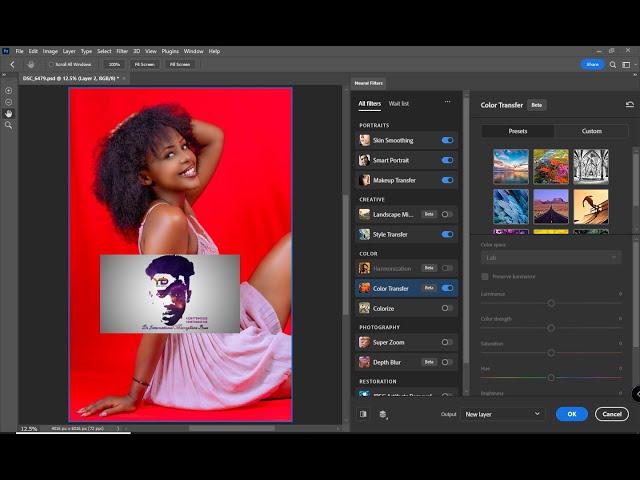The width and height of the screenshot is (640, 480).
Task: Click the Super Zoom filter icon
Action: point(364,342)
